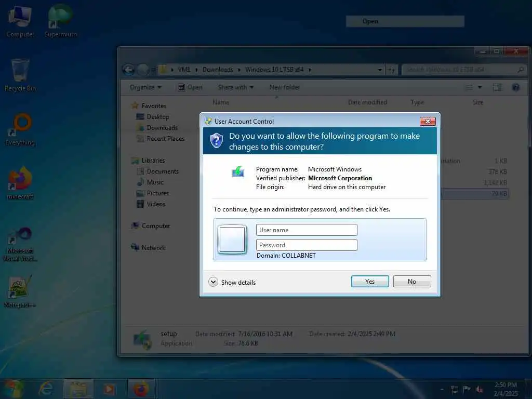The width and height of the screenshot is (532, 399).
Task: Click Explorer help icon
Action: 516,87
